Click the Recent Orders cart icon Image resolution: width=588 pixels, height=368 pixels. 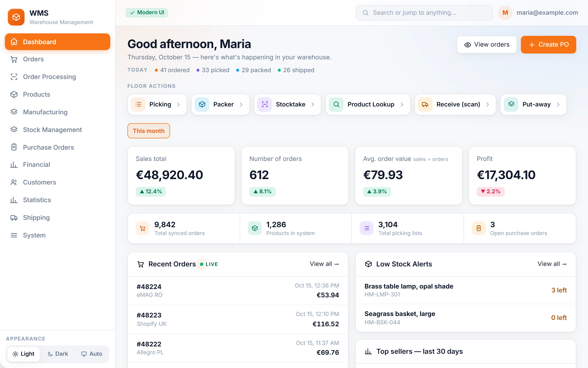pos(141,264)
